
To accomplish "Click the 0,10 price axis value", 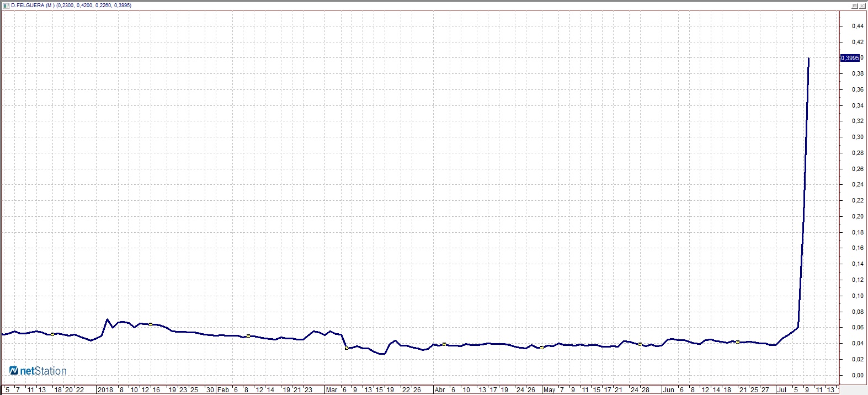I will pyautogui.click(x=858, y=296).
